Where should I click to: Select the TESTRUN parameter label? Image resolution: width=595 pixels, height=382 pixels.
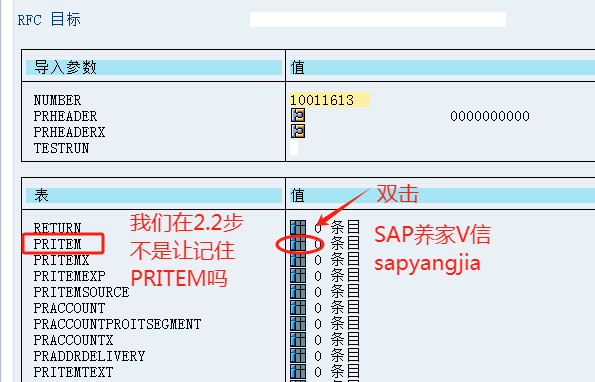click(x=61, y=148)
